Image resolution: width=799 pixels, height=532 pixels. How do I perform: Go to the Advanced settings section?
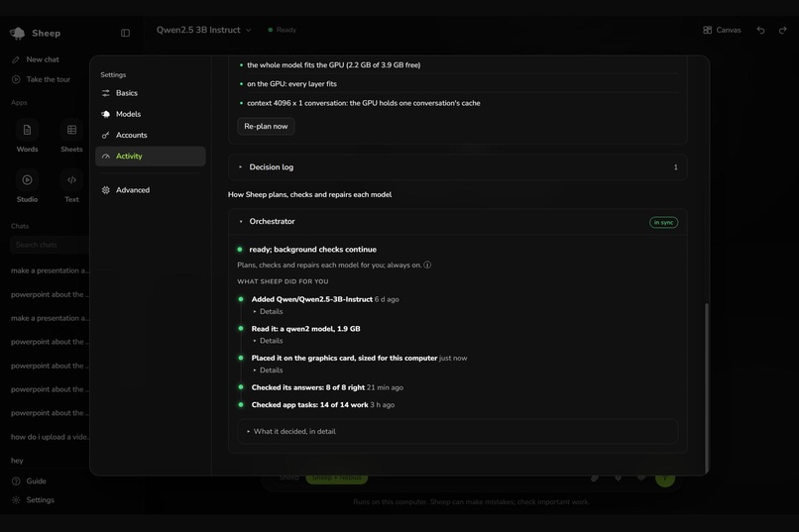(x=151, y=190)
